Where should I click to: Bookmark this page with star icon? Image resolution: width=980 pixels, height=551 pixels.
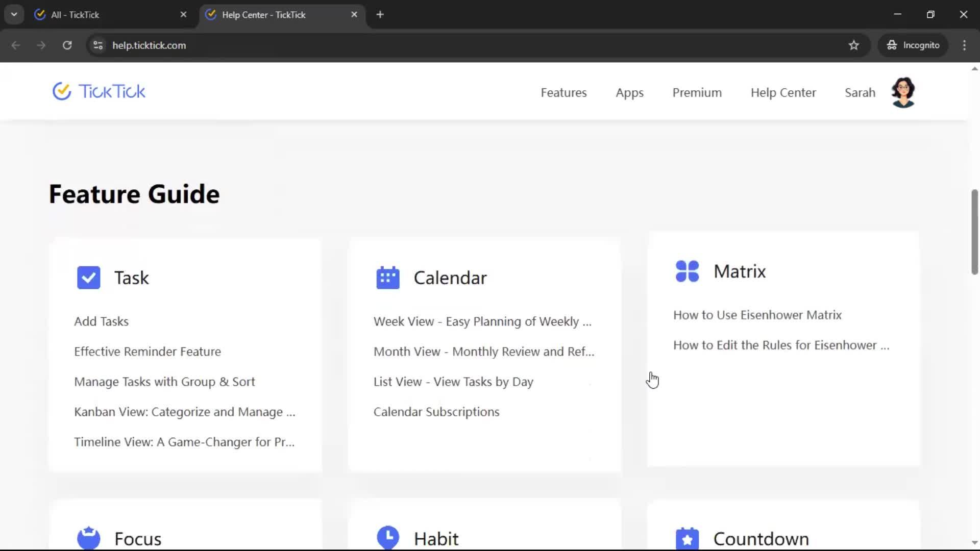pos(853,45)
